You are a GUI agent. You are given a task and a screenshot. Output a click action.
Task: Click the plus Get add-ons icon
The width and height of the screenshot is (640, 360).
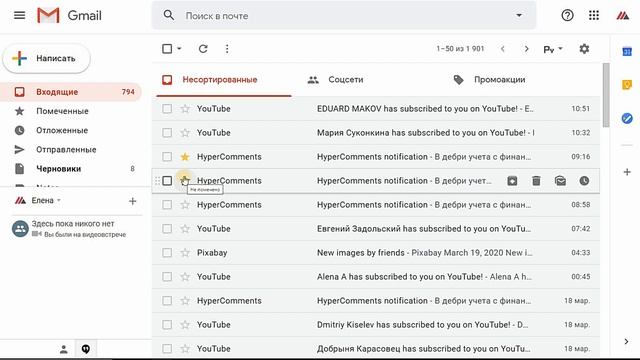[x=627, y=172]
